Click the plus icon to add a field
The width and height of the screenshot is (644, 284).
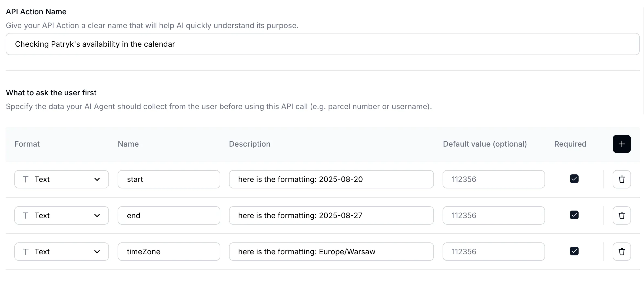click(621, 144)
